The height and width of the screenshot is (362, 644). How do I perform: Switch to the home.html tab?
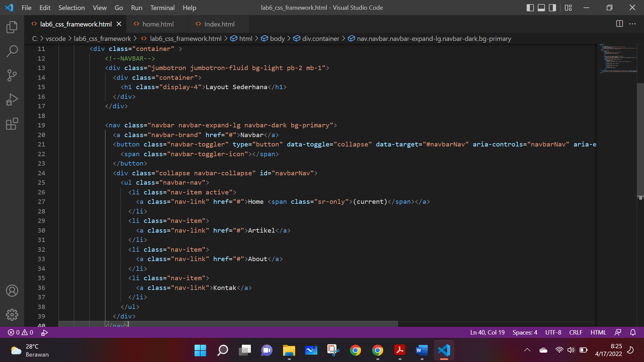coord(158,24)
